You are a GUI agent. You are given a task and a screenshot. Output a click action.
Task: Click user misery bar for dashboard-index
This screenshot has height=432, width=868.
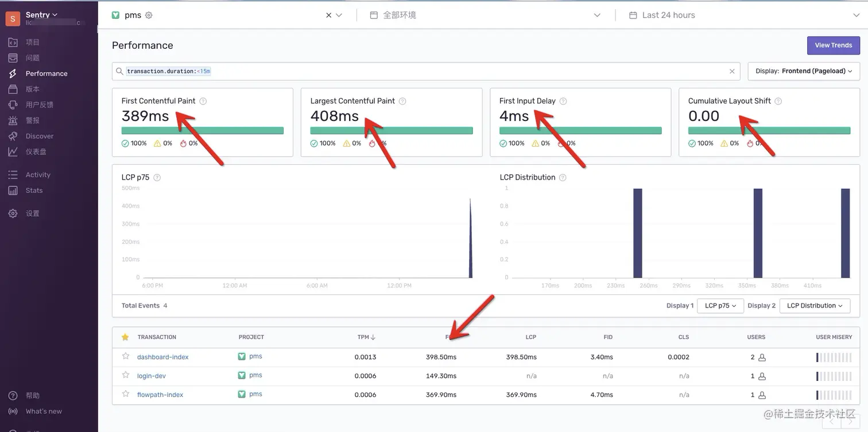tap(834, 357)
